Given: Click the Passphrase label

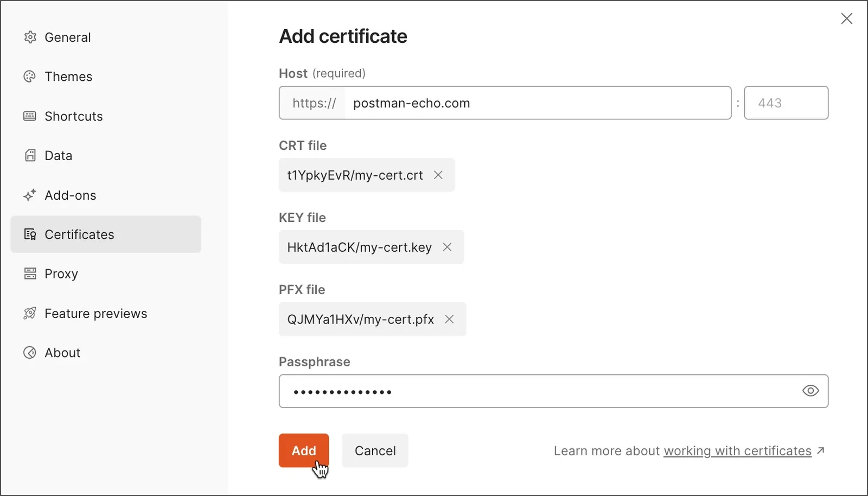Looking at the screenshot, I should tap(314, 362).
